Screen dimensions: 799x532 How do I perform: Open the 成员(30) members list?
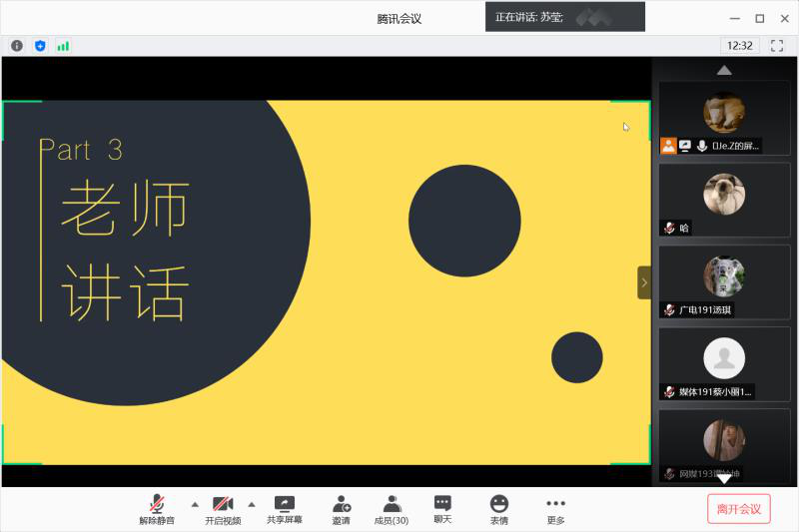click(392, 509)
